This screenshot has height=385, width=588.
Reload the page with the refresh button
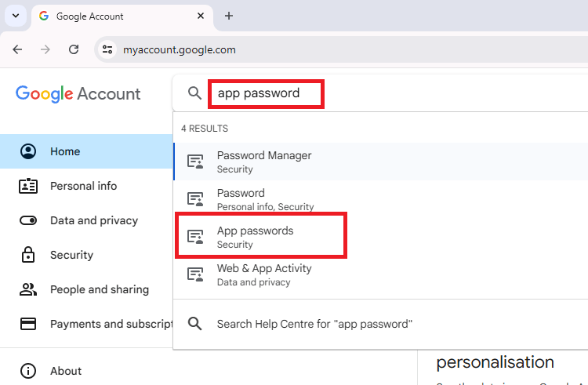tap(74, 49)
